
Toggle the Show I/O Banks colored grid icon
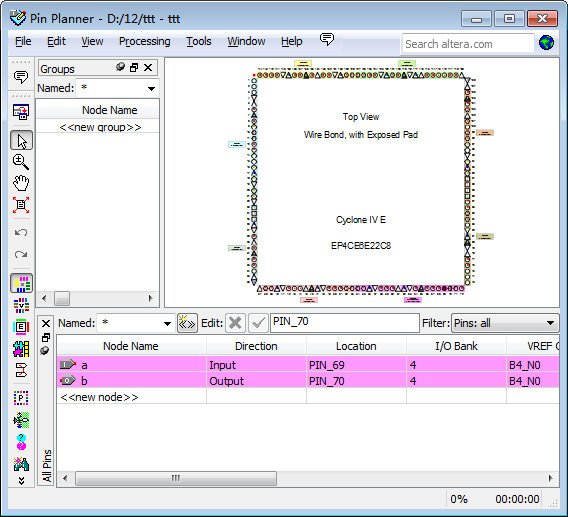tap(21, 283)
